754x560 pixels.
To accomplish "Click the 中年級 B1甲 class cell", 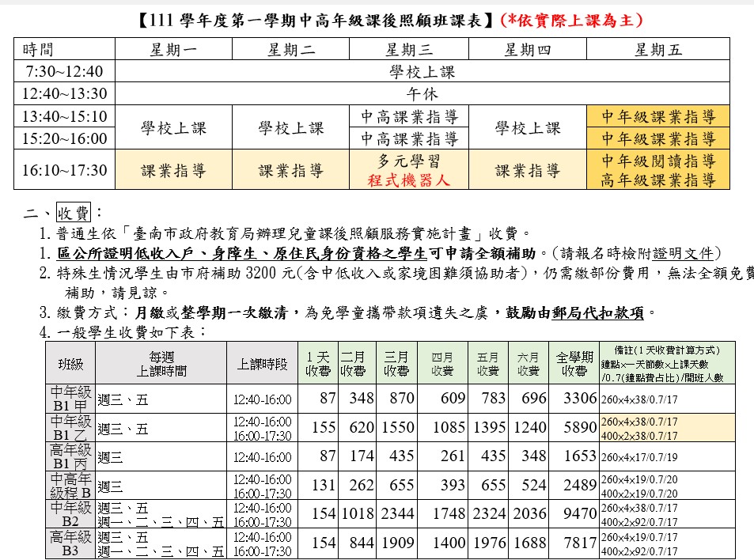I will click(x=70, y=399).
